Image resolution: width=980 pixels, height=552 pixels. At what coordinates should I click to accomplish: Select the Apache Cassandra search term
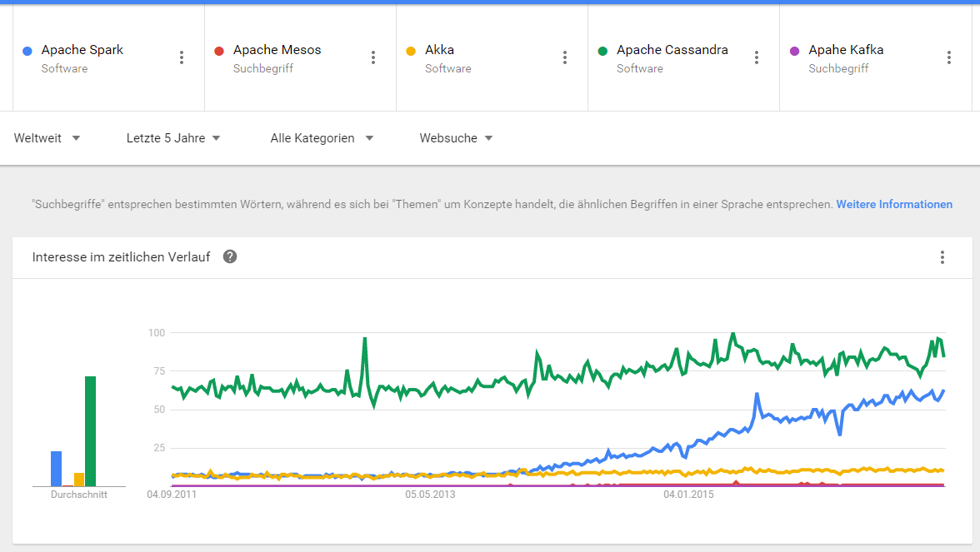672,50
